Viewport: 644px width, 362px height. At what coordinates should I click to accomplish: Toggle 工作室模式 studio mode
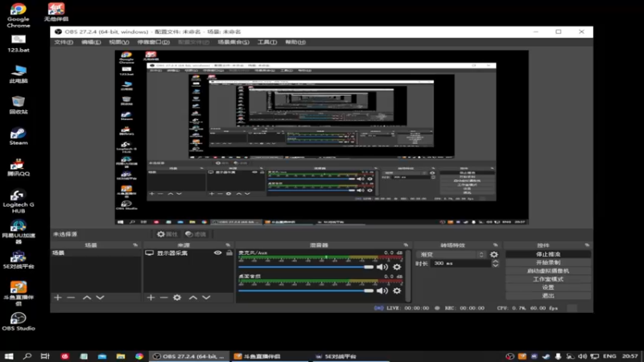pyautogui.click(x=548, y=279)
